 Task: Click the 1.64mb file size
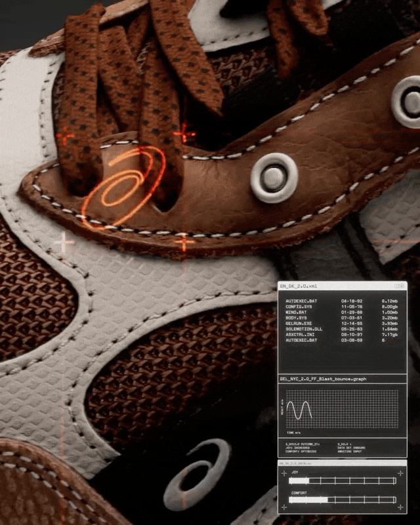coord(390,329)
